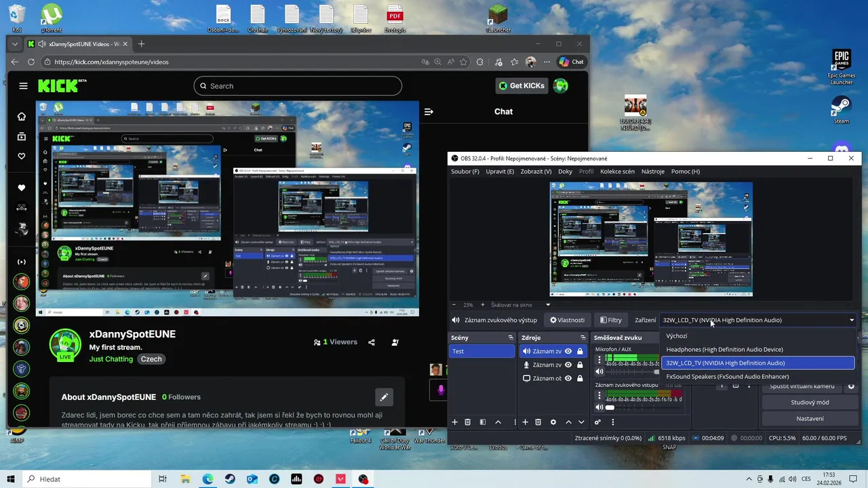Edit the About xDannySpotEUNE section with the pencil

tap(384, 397)
